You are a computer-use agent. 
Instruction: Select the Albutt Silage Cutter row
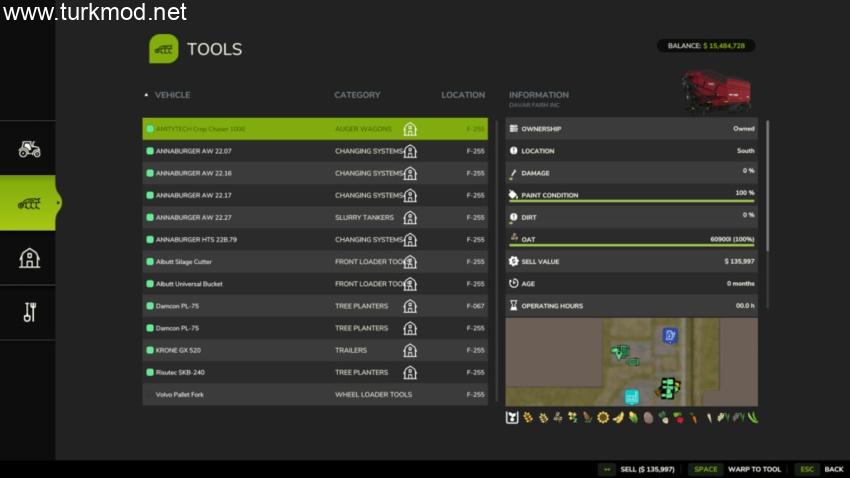[x=315, y=262]
